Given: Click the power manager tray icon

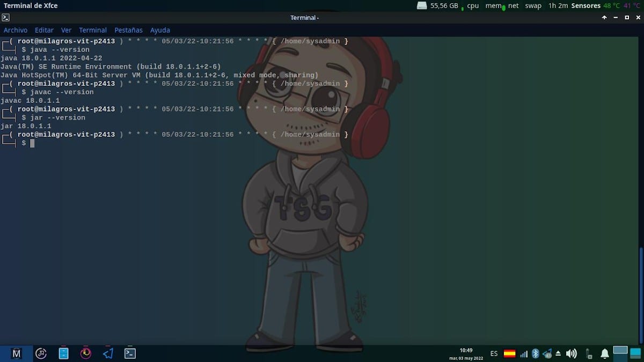Looking at the screenshot, I should (589, 353).
